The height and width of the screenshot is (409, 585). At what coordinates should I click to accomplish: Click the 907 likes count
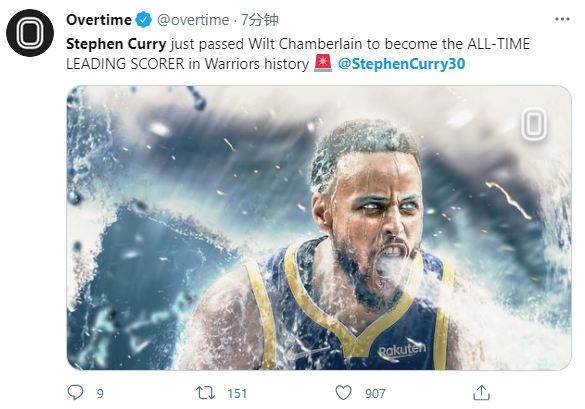(375, 394)
